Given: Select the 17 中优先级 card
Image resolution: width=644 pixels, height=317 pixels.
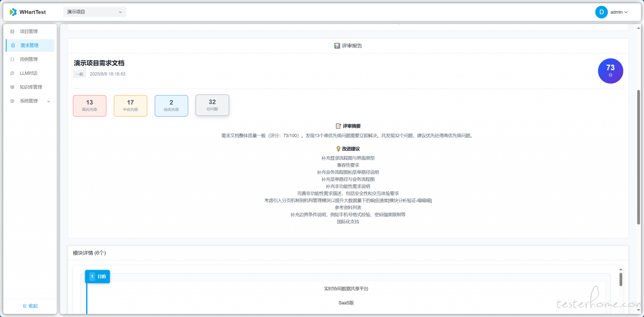Looking at the screenshot, I should 130,106.
